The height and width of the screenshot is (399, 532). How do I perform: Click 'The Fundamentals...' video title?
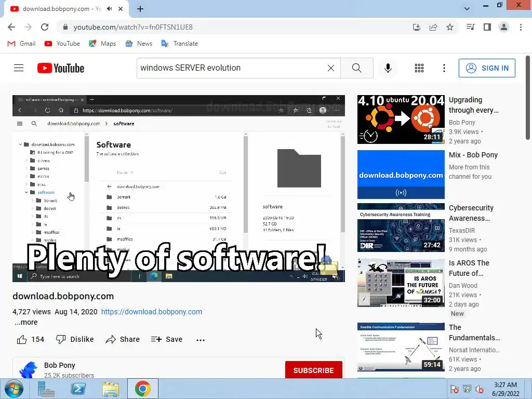474,332
